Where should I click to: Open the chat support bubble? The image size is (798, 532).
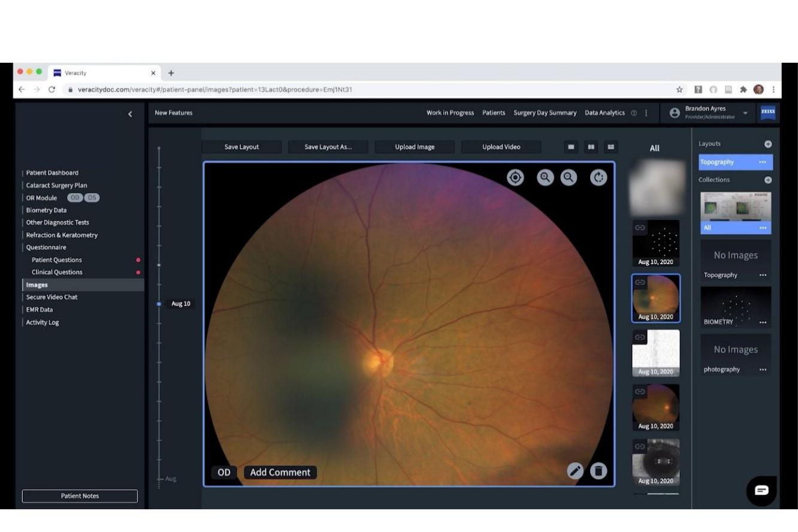point(761,491)
